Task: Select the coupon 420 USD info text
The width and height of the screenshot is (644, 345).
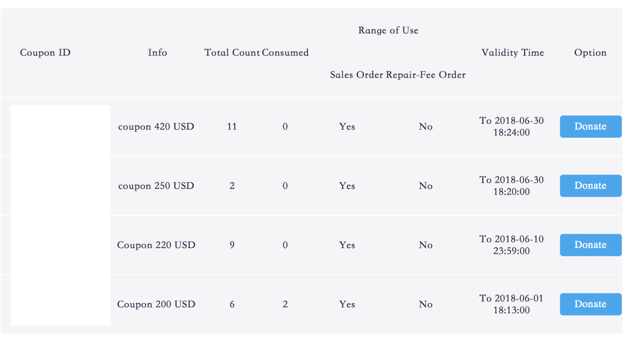Action: tap(156, 126)
